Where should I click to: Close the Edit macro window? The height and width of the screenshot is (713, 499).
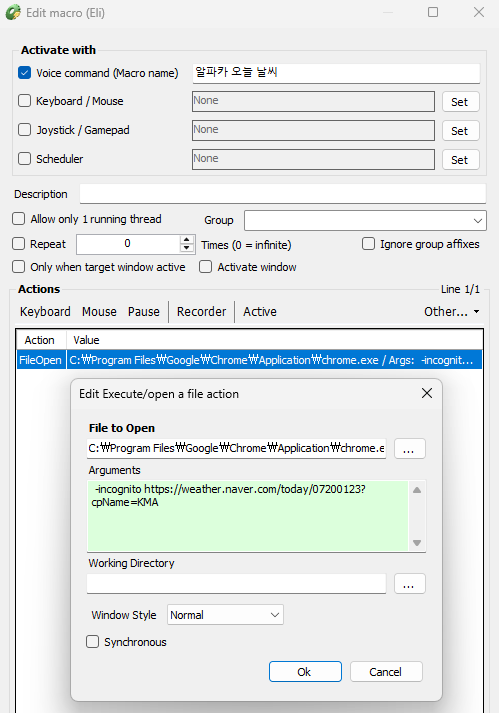479,12
